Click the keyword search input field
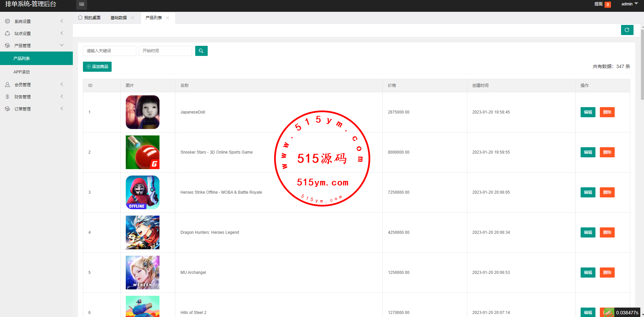 pos(109,51)
